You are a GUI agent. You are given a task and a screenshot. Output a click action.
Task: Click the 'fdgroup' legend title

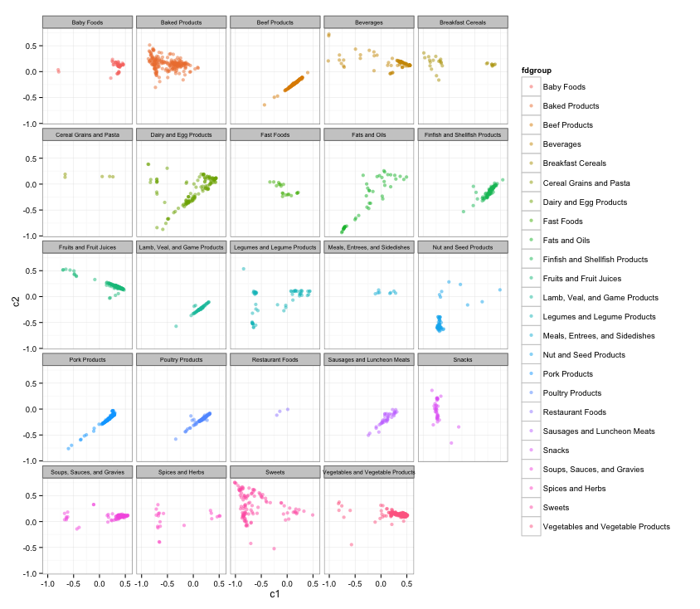(x=537, y=71)
